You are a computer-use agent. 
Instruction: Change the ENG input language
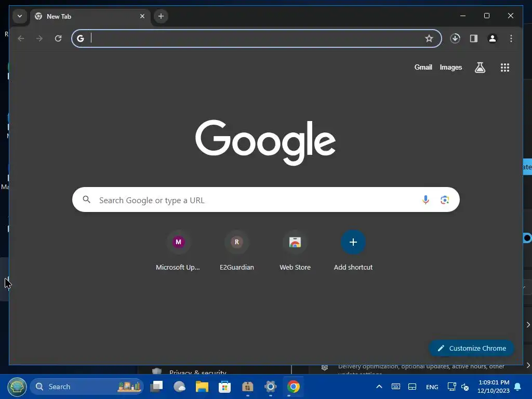click(x=432, y=387)
